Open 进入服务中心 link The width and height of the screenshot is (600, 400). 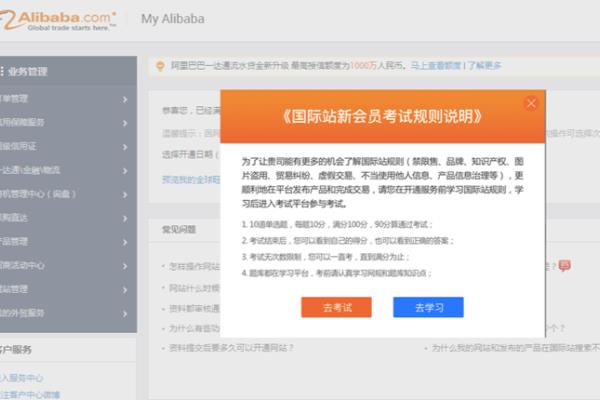coord(21,378)
